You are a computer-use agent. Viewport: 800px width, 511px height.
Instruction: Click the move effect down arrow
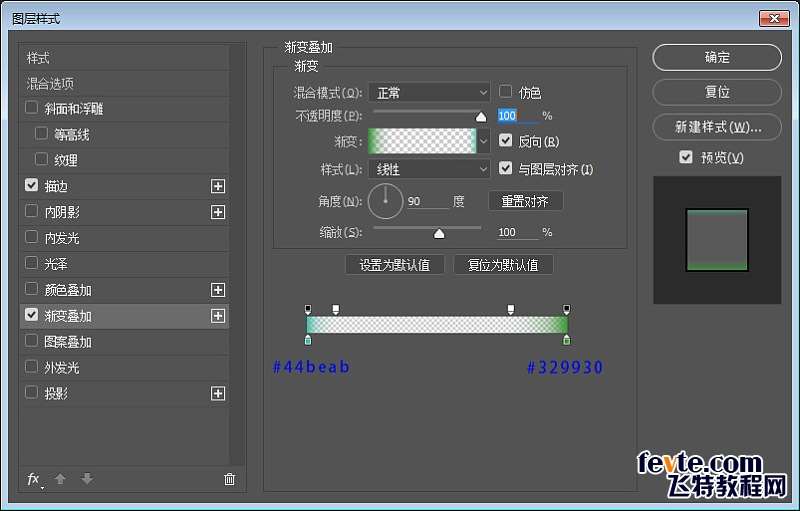tap(87, 479)
